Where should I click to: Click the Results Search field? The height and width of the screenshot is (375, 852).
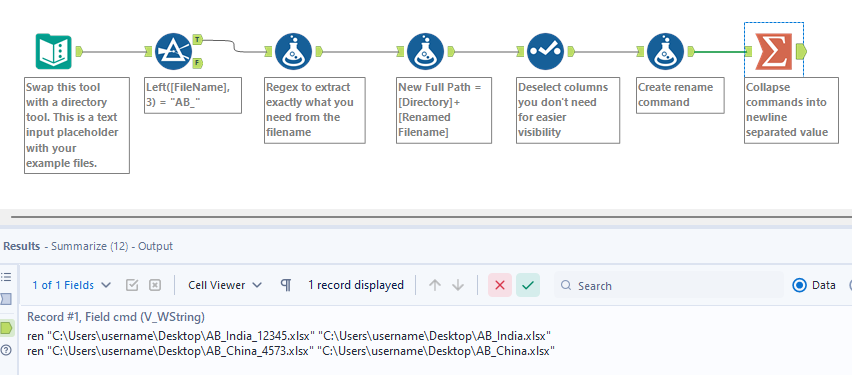pyautogui.click(x=669, y=285)
